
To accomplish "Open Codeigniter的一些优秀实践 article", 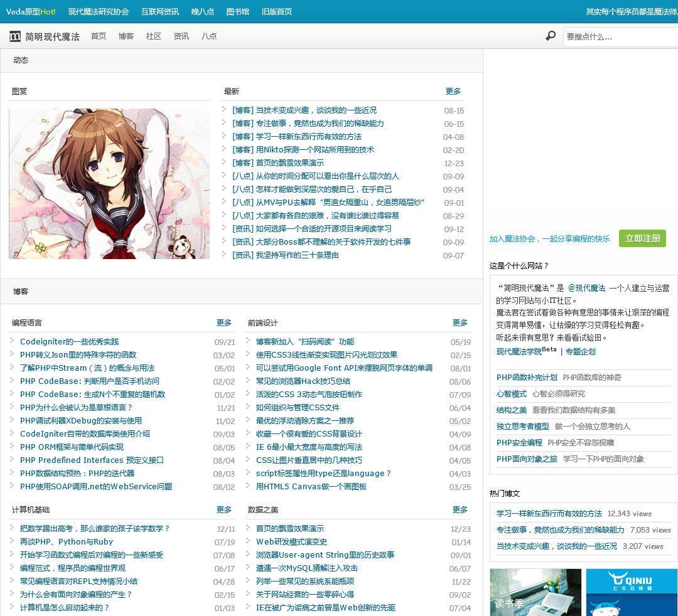I will [x=69, y=342].
